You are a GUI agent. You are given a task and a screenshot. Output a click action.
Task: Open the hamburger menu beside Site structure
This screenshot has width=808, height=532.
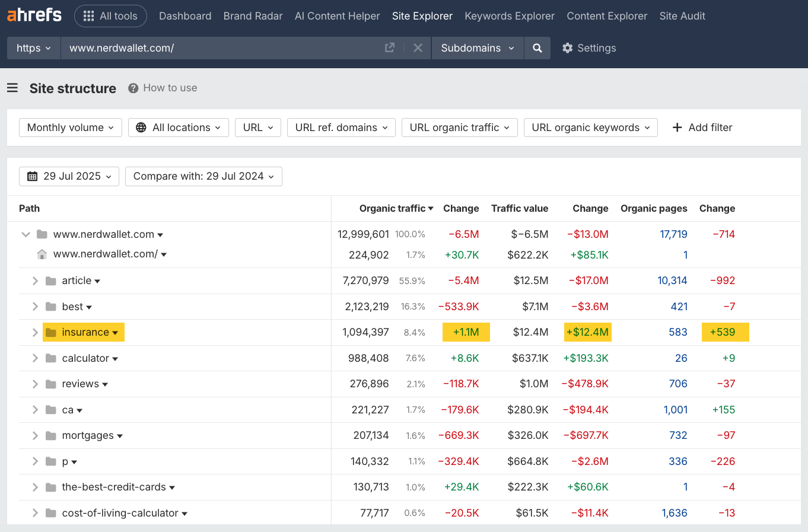click(x=12, y=88)
